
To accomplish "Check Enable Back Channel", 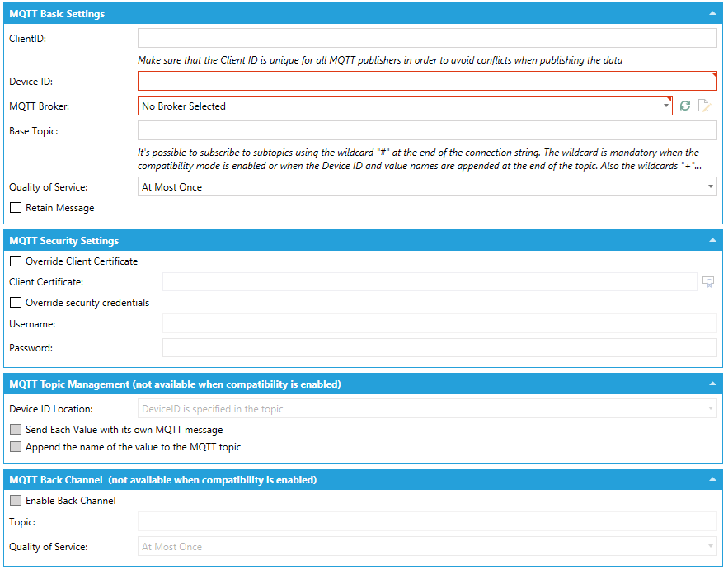I will pyautogui.click(x=16, y=501).
